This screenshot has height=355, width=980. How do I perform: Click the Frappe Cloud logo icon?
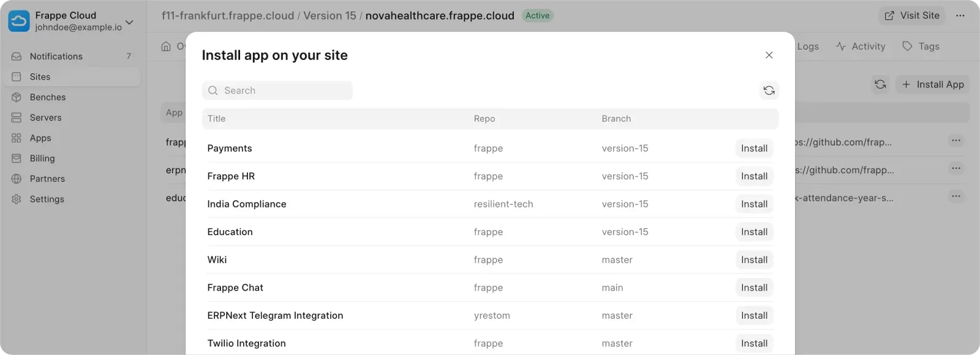(x=18, y=21)
